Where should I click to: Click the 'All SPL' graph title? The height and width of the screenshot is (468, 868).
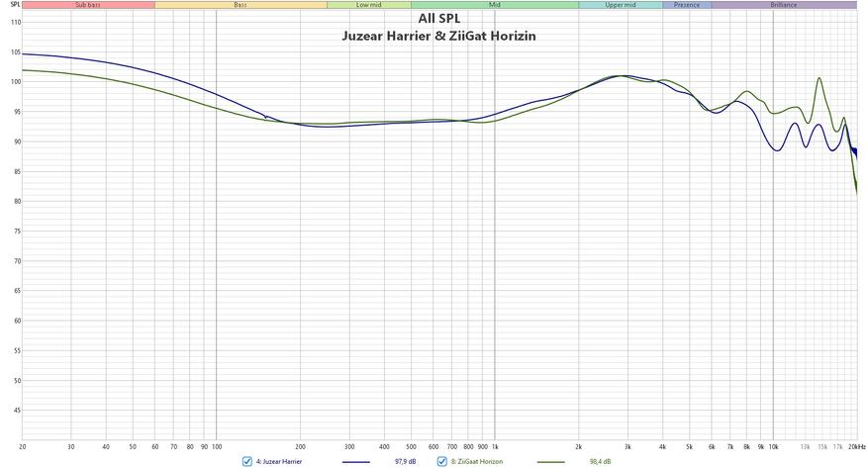(439, 19)
